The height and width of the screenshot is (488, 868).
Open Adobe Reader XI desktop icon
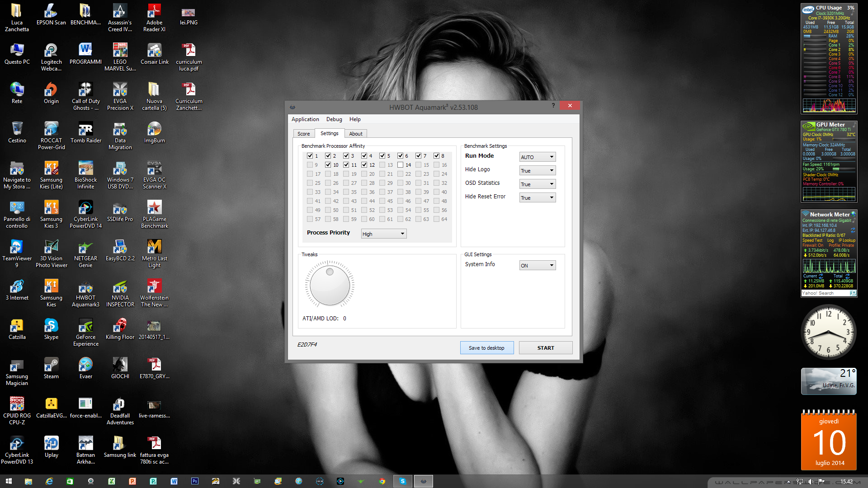154,18
